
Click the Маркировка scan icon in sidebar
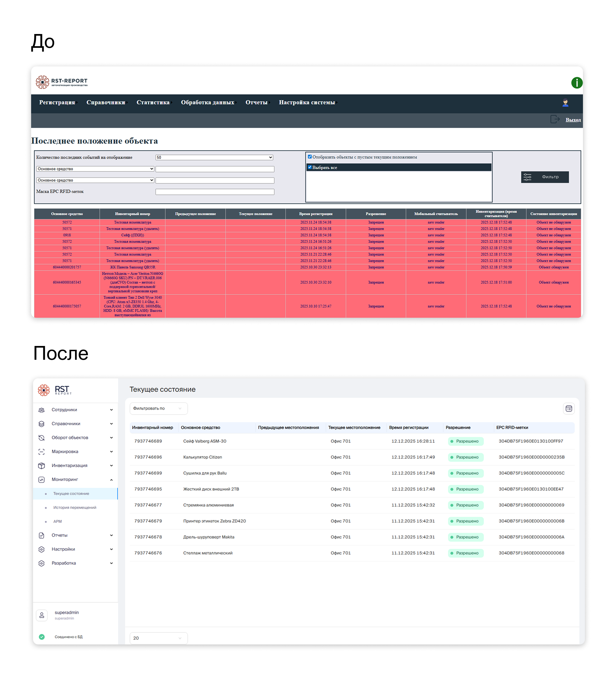pyautogui.click(x=41, y=451)
